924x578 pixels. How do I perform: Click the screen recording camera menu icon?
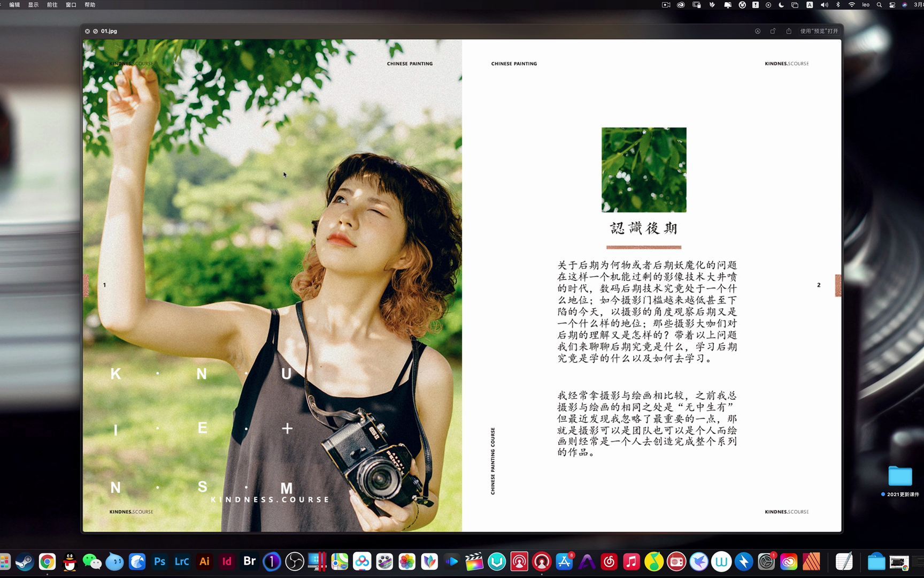pos(666,5)
